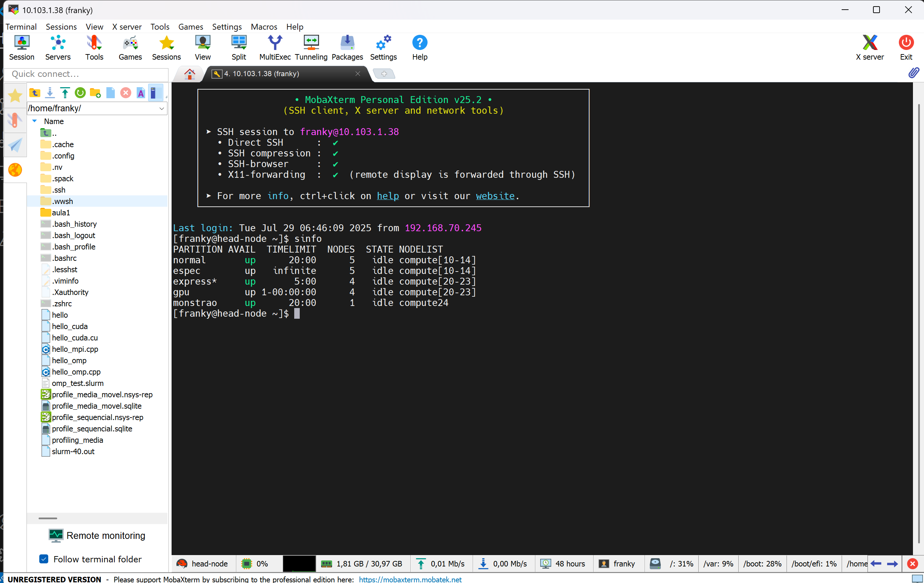Viewport: 924px width, 583px height.
Task: Open the Macros menu
Action: click(x=264, y=27)
